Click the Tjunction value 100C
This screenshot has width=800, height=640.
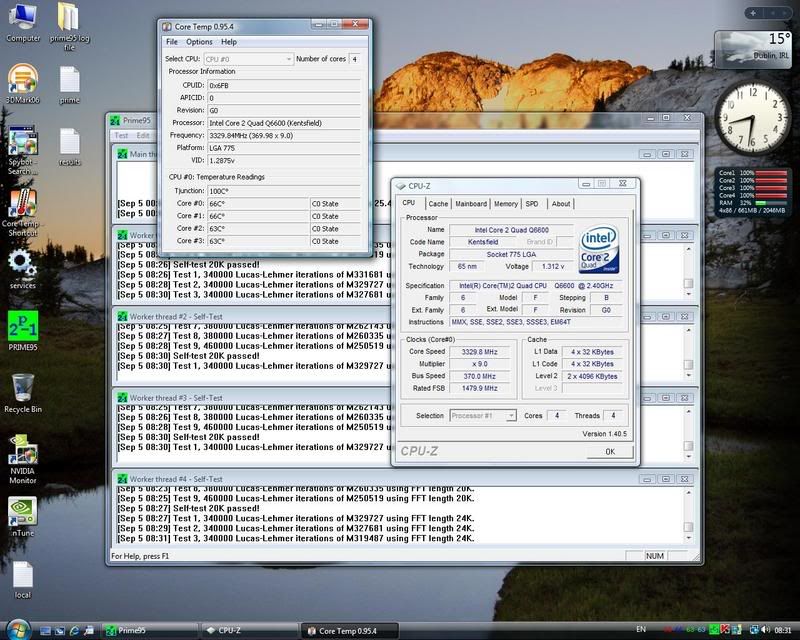click(x=284, y=191)
